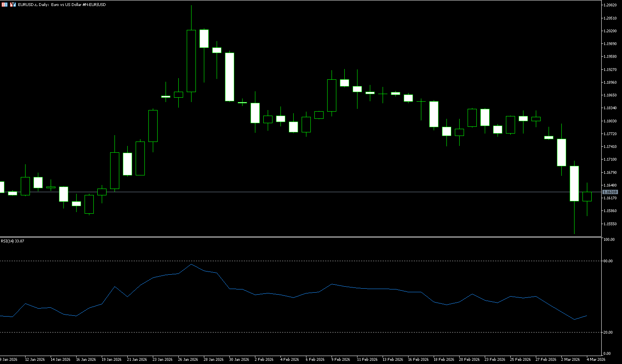Click the 1.18030 price scale label

pos(610,121)
